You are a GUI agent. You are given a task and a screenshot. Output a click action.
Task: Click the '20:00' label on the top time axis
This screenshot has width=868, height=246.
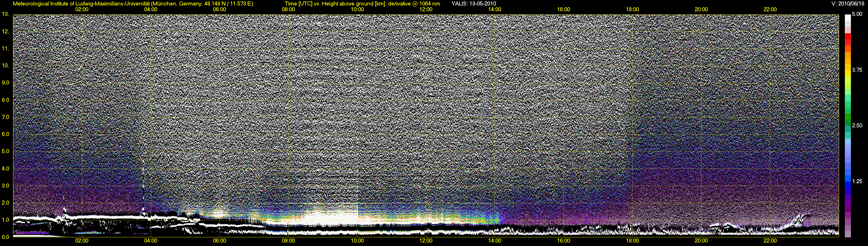[x=701, y=10]
